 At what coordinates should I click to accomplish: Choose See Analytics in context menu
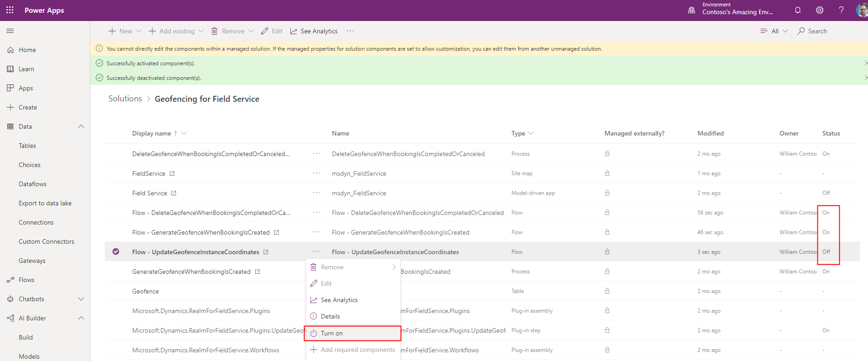click(x=353, y=300)
